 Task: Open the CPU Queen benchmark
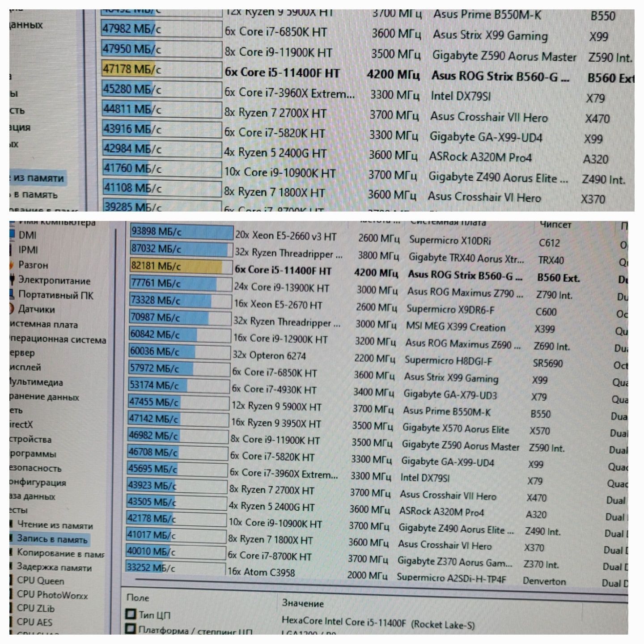(x=40, y=581)
